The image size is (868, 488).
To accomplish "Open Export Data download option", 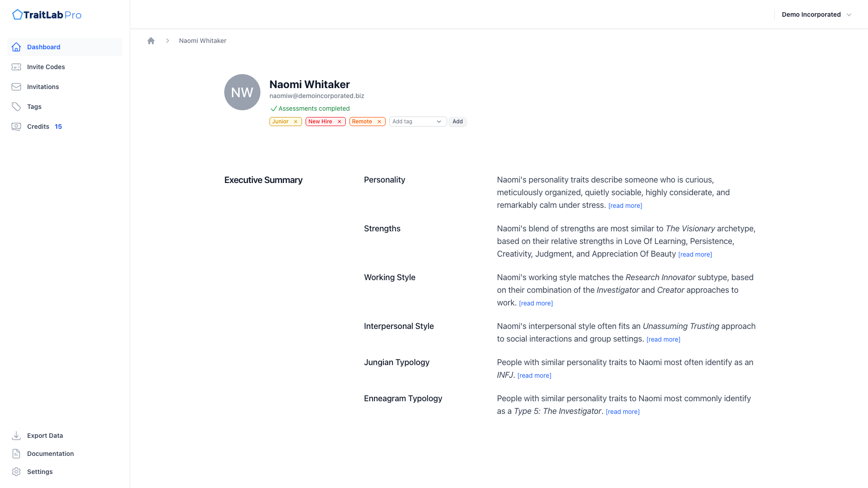I will (x=45, y=436).
